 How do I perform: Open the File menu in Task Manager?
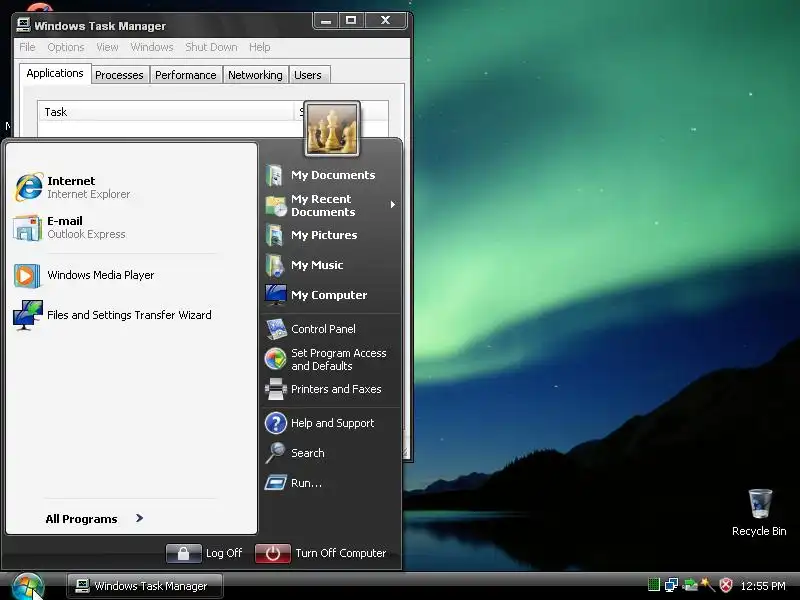27,47
